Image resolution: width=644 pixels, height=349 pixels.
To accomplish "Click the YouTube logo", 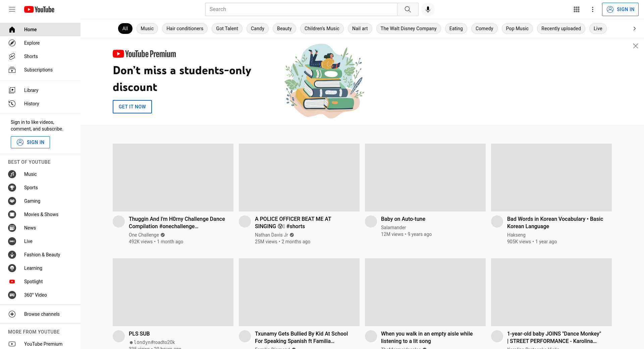I will click(x=39, y=9).
